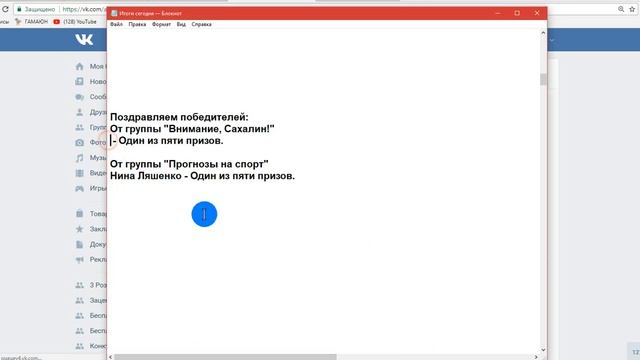Viewport: 640px width, 360px height.
Task: Open the YouTube bookmark in browser
Action: coord(75,22)
